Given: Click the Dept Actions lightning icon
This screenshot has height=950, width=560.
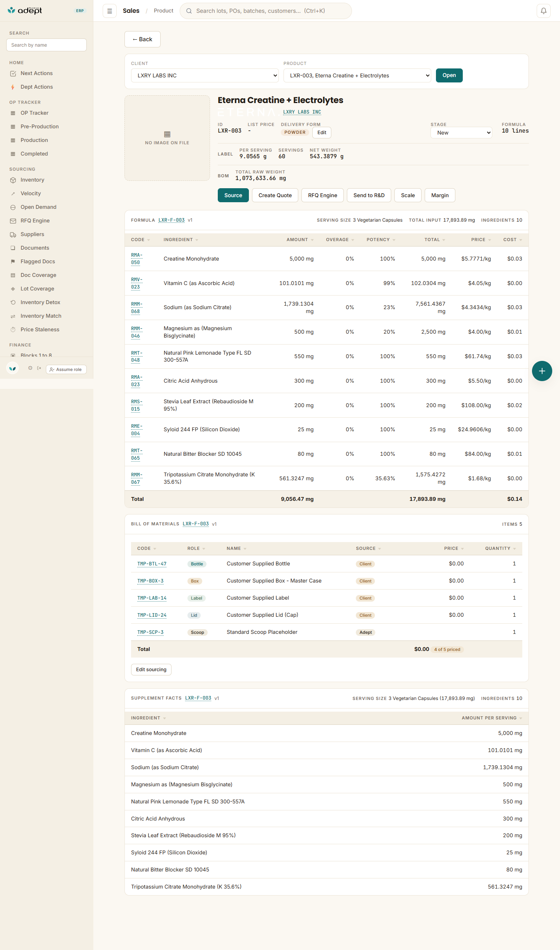Looking at the screenshot, I should pos(13,87).
